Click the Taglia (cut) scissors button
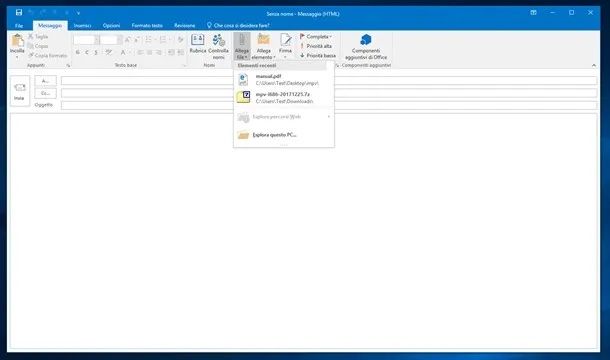This screenshot has width=610, height=360. pyautogui.click(x=38, y=36)
